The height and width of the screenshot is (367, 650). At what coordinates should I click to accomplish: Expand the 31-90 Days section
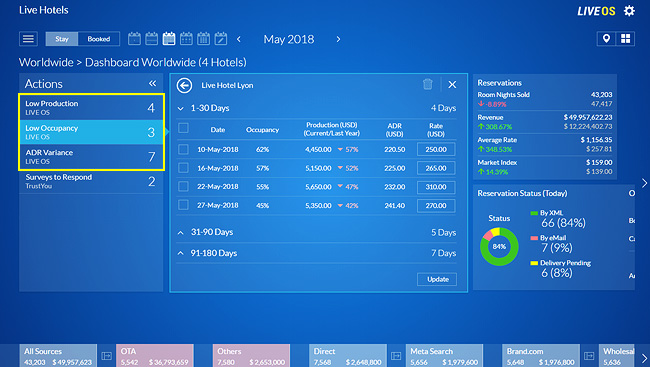point(181,233)
